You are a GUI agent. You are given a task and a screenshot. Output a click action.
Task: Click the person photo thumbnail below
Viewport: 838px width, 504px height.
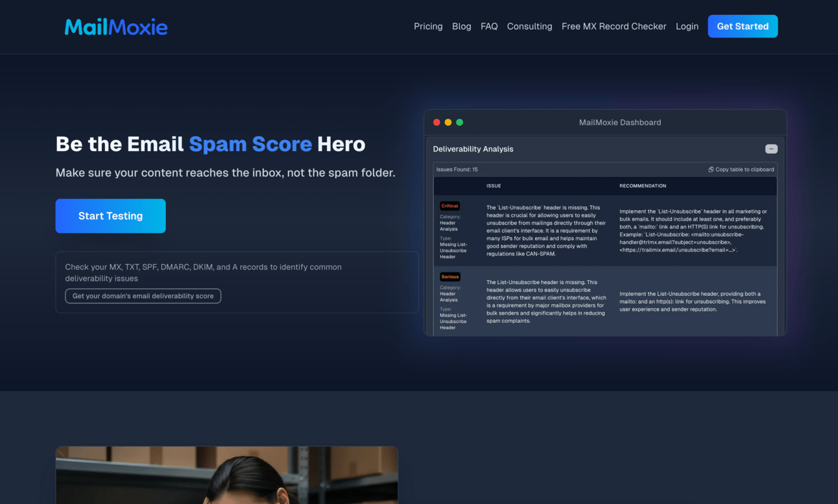[x=227, y=475]
